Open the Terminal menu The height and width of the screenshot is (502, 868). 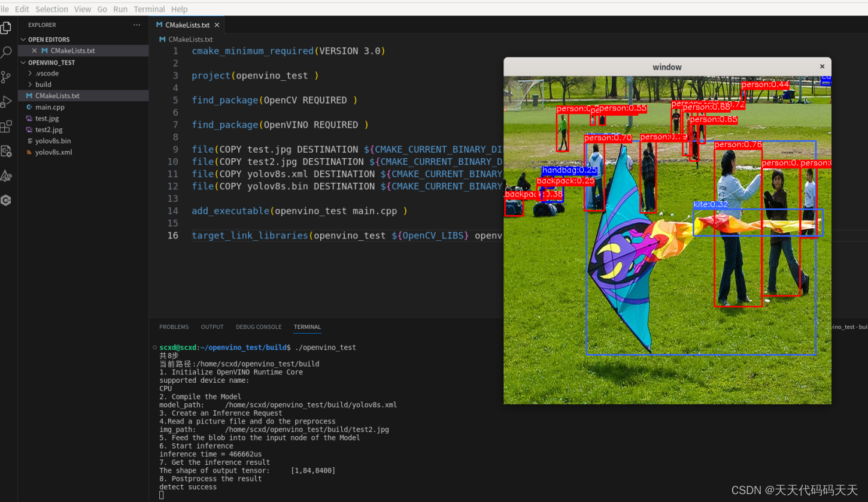(x=149, y=9)
